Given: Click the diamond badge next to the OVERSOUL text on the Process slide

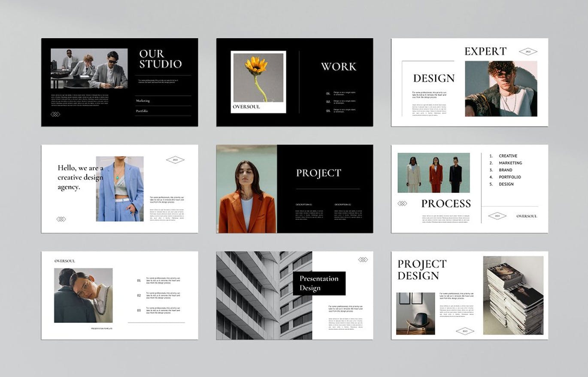Looking at the screenshot, I should click(x=497, y=216).
